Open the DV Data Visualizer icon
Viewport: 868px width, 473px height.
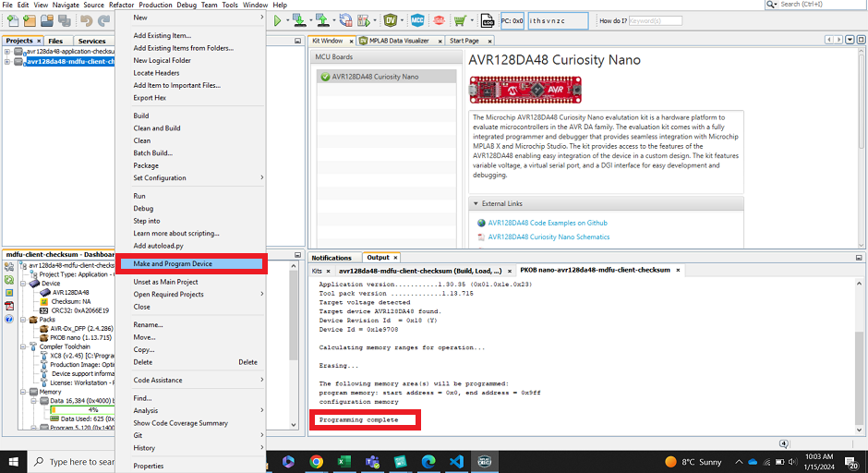[x=391, y=21]
